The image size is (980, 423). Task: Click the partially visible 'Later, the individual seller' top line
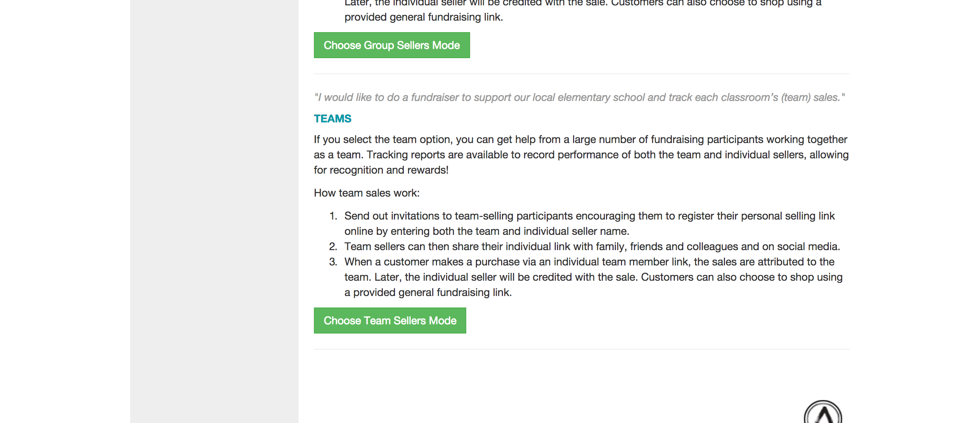pyautogui.click(x=582, y=3)
